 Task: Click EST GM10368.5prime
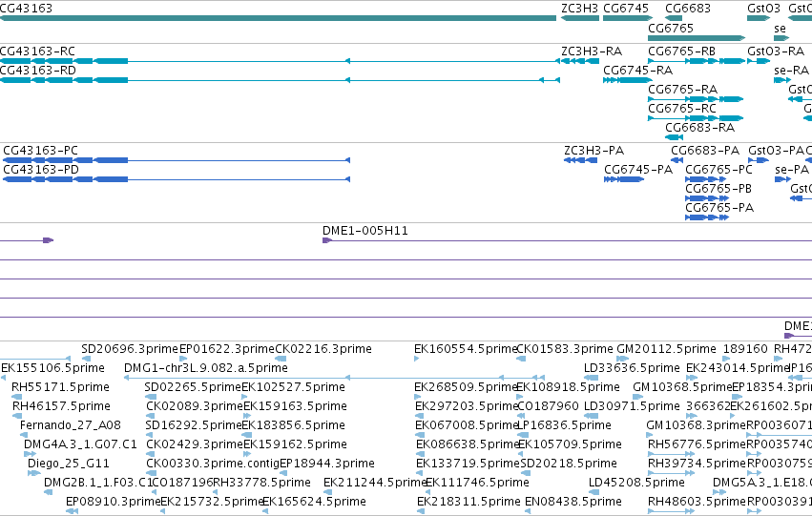coord(640,397)
